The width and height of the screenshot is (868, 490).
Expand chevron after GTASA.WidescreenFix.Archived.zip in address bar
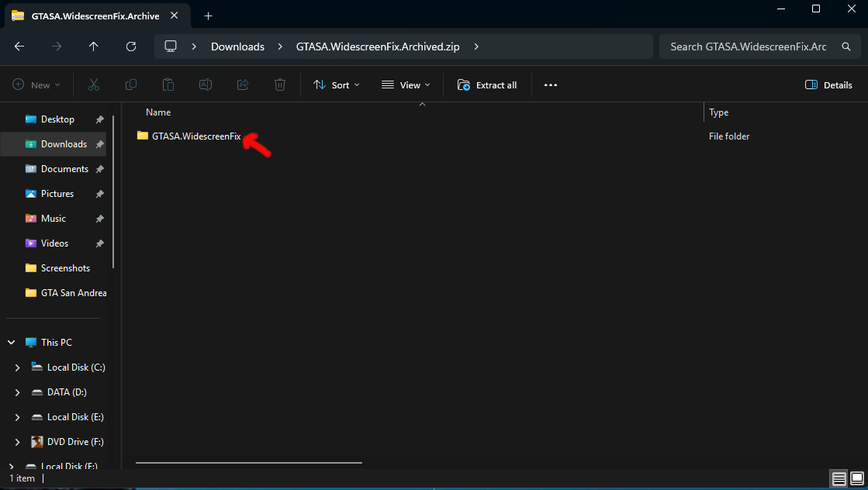point(476,47)
